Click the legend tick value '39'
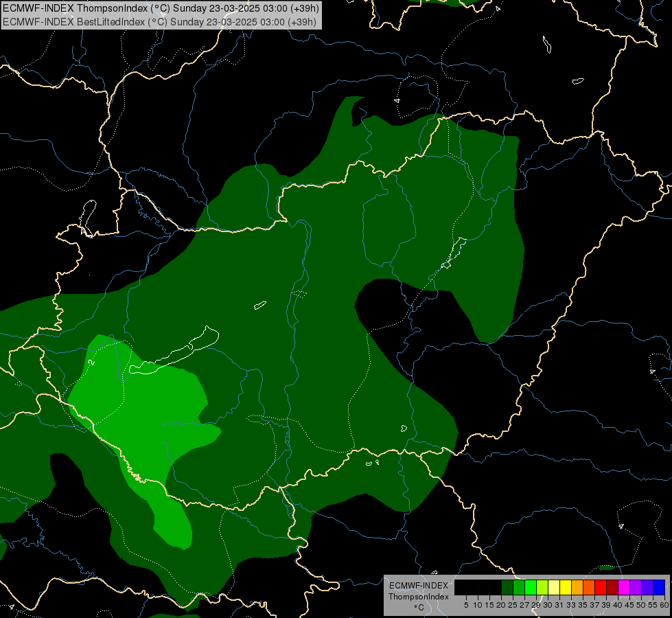Image resolution: width=672 pixels, height=618 pixels. coord(606,605)
